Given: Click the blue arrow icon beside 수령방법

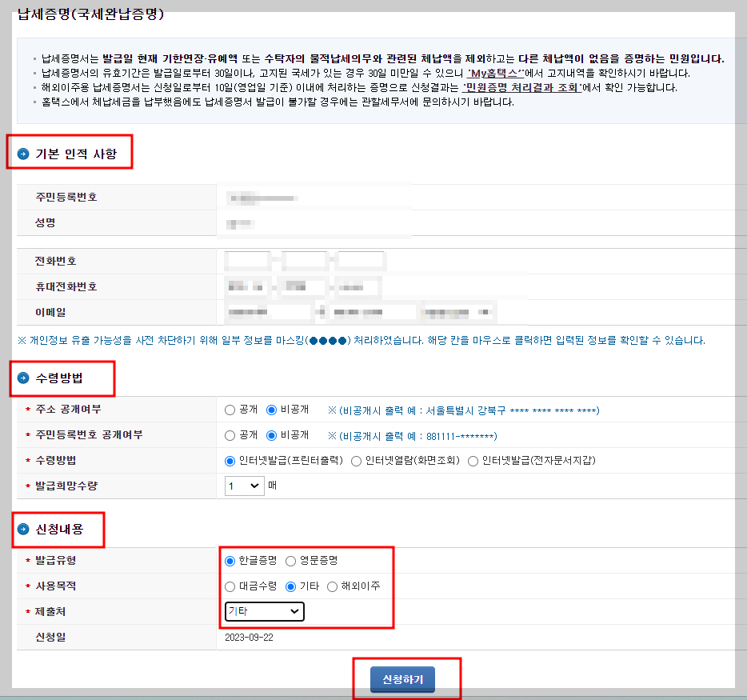Looking at the screenshot, I should 22,378.
